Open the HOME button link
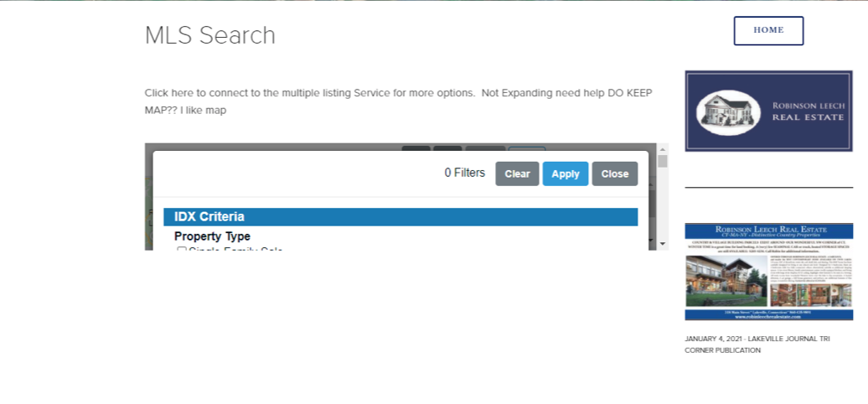 tap(768, 30)
